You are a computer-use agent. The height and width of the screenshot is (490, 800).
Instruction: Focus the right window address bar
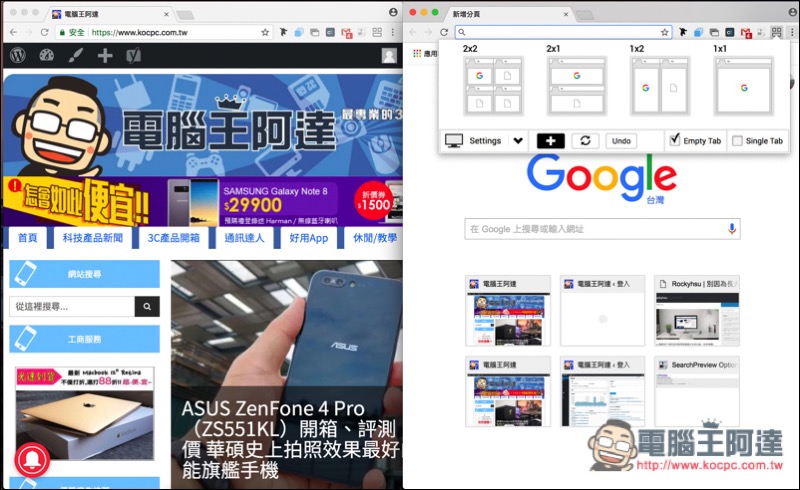point(563,32)
